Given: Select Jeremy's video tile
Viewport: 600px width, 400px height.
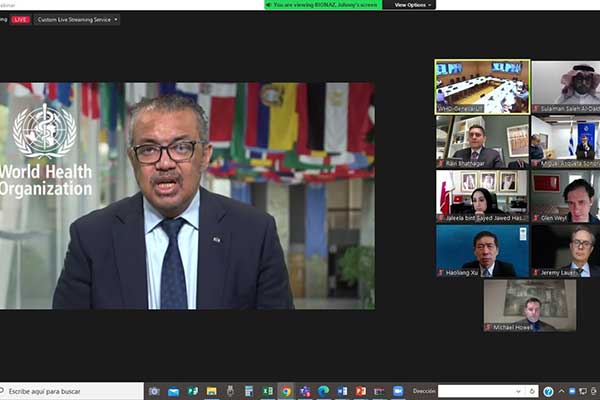Looking at the screenshot, I should 566,251.
